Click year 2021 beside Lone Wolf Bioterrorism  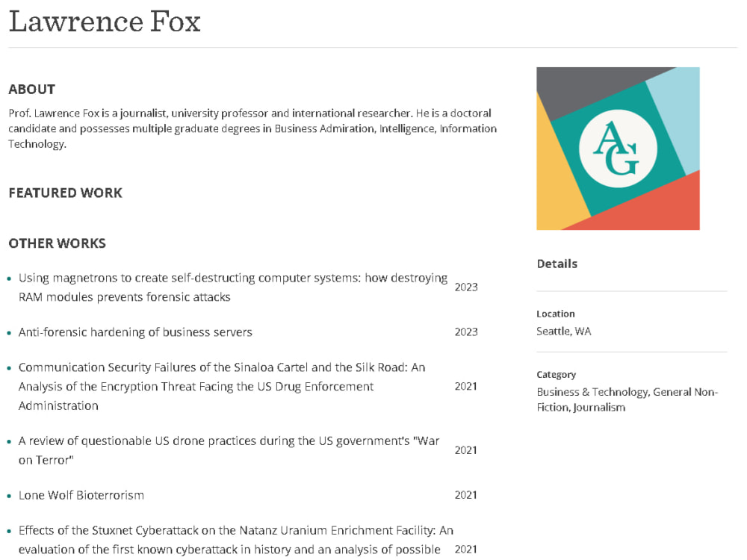pyautogui.click(x=466, y=495)
